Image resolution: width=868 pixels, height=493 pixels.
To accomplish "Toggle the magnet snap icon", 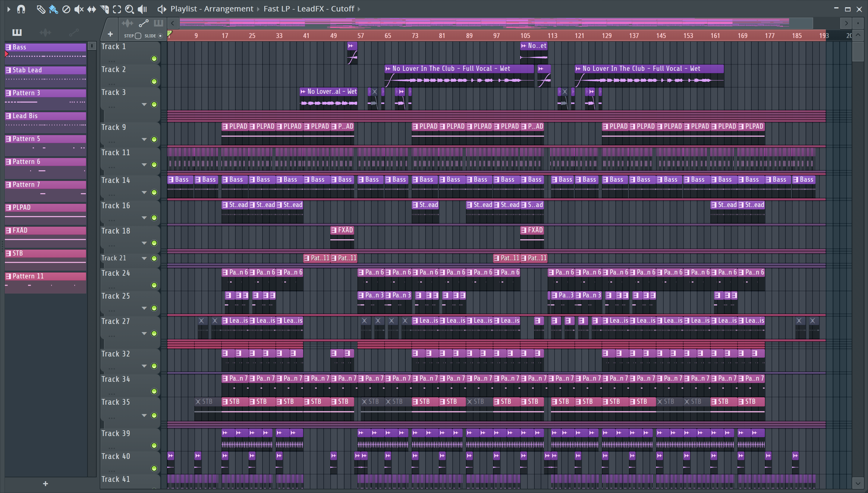I will tap(21, 9).
